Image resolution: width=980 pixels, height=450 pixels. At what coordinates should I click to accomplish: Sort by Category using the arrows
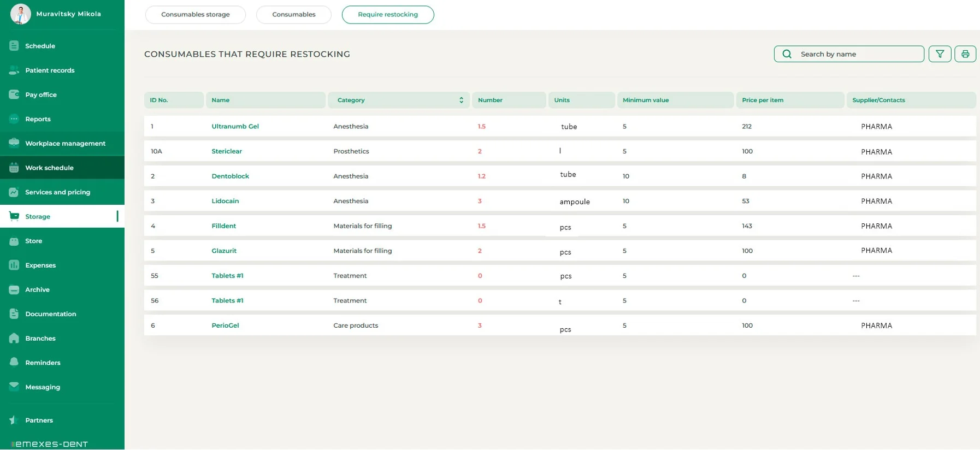point(461,100)
